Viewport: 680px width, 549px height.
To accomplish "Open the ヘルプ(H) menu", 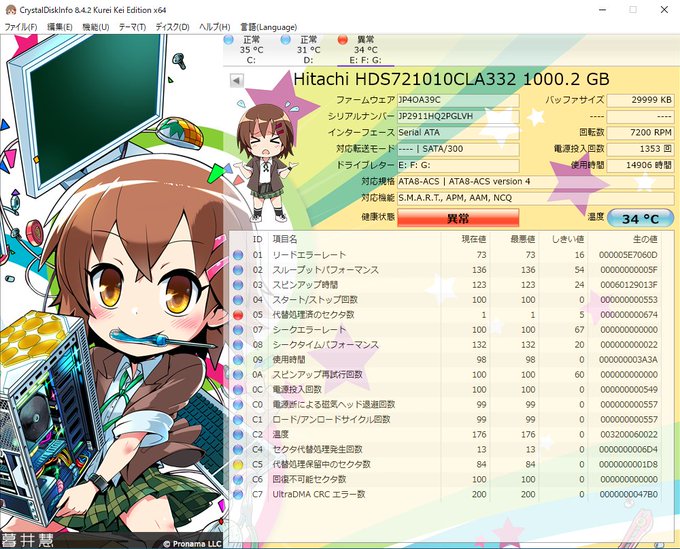I will (214, 27).
